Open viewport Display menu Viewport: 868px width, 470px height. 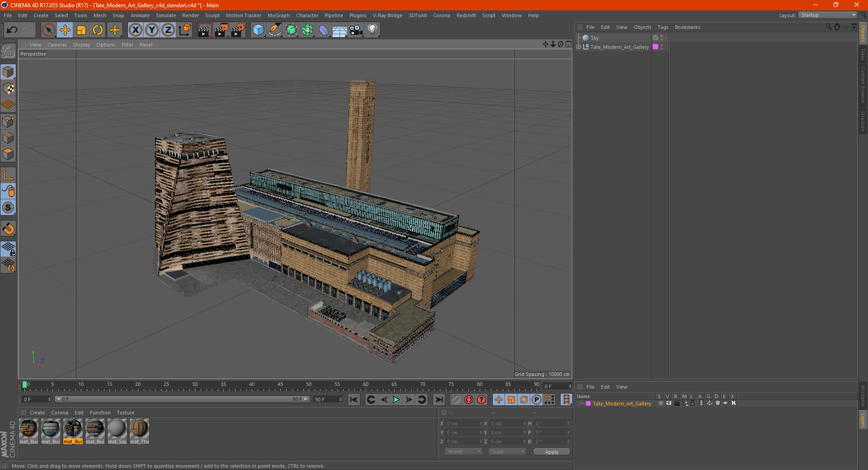tap(81, 45)
